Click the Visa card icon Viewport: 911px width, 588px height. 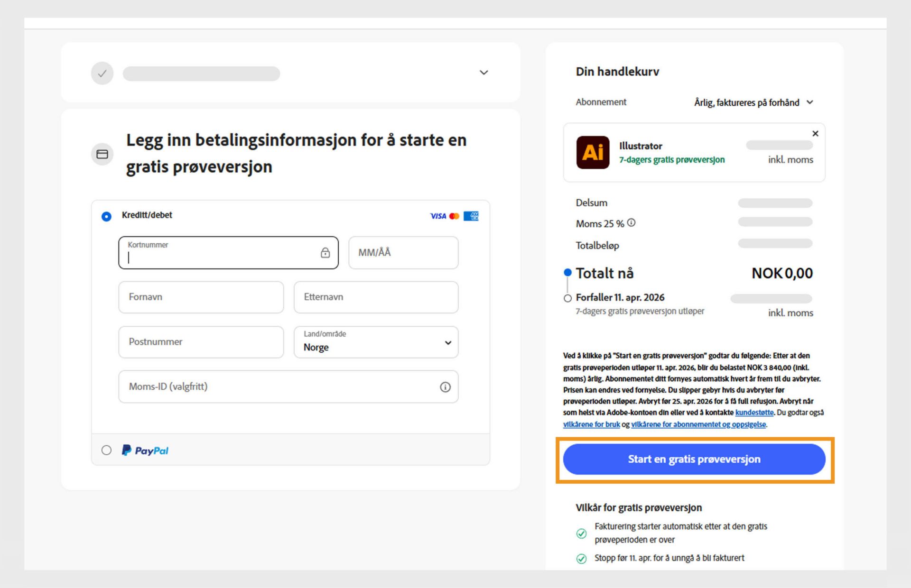tap(437, 216)
